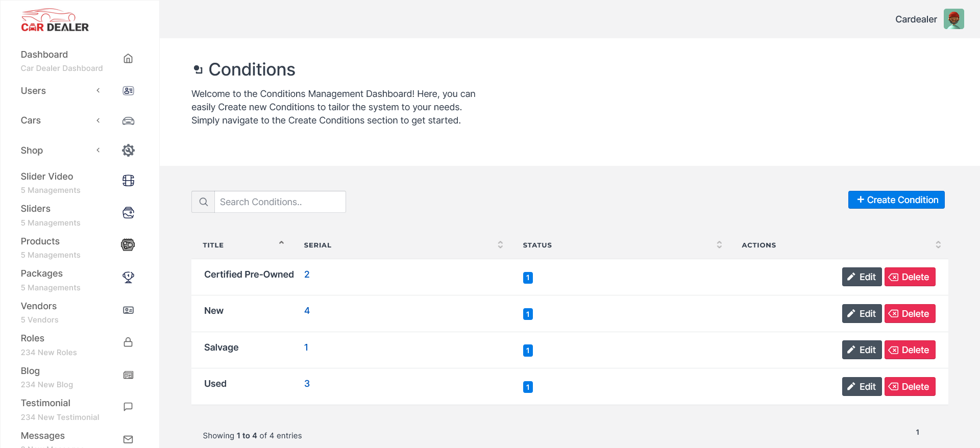
Task: Click the Testimonial chat bubble icon
Action: (x=128, y=407)
